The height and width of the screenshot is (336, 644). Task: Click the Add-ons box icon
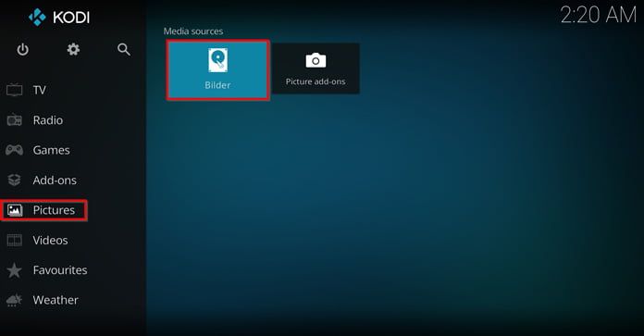15,180
